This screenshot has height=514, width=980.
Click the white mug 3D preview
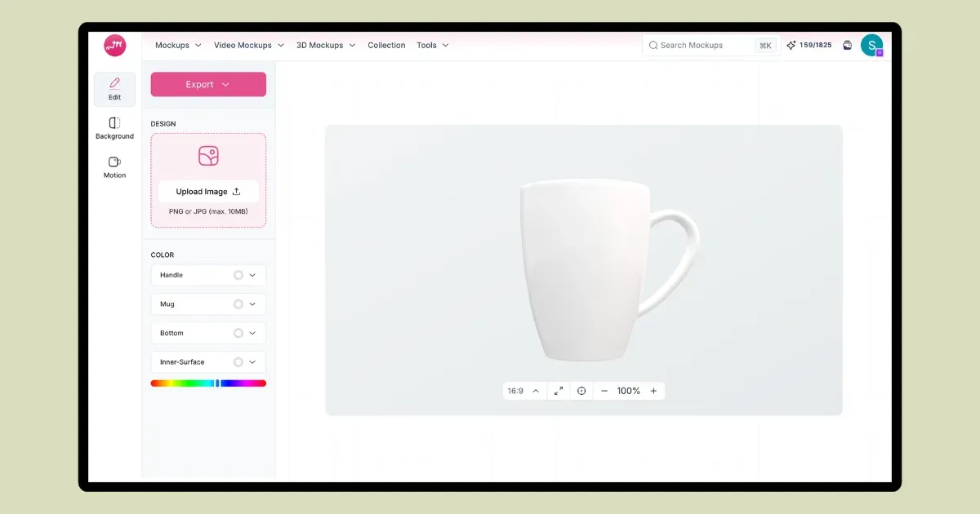tap(608, 271)
